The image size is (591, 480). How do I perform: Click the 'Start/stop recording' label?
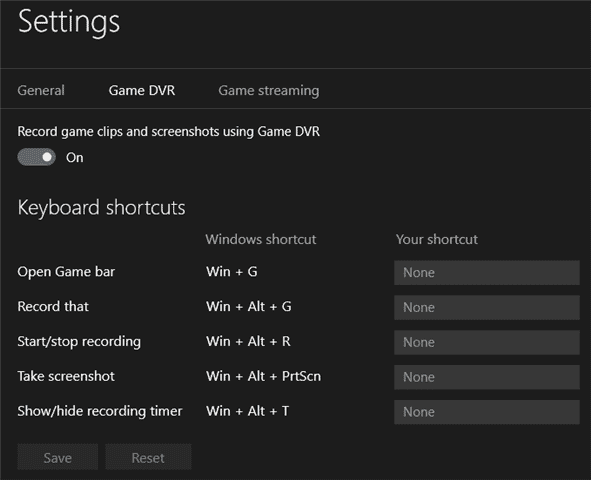click(79, 342)
